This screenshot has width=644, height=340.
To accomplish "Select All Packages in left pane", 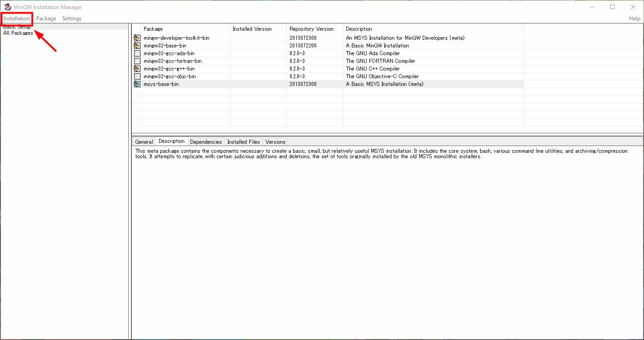I will 18,33.
